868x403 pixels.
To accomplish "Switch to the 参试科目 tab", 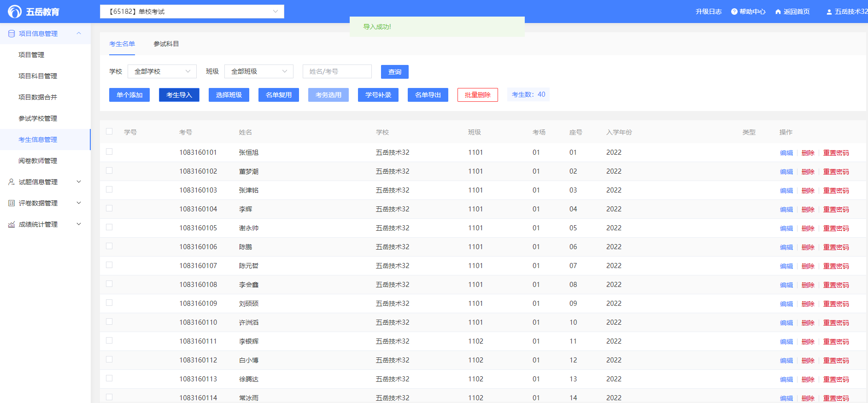I will [166, 44].
